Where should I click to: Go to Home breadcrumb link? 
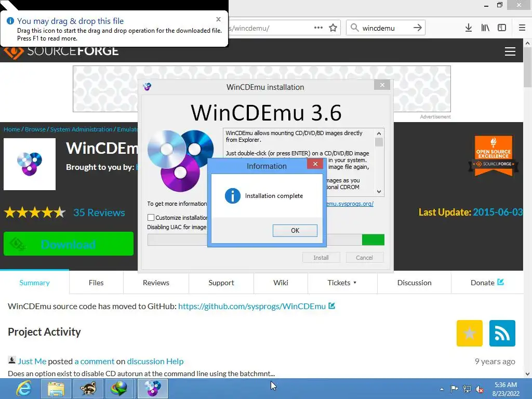[12, 129]
